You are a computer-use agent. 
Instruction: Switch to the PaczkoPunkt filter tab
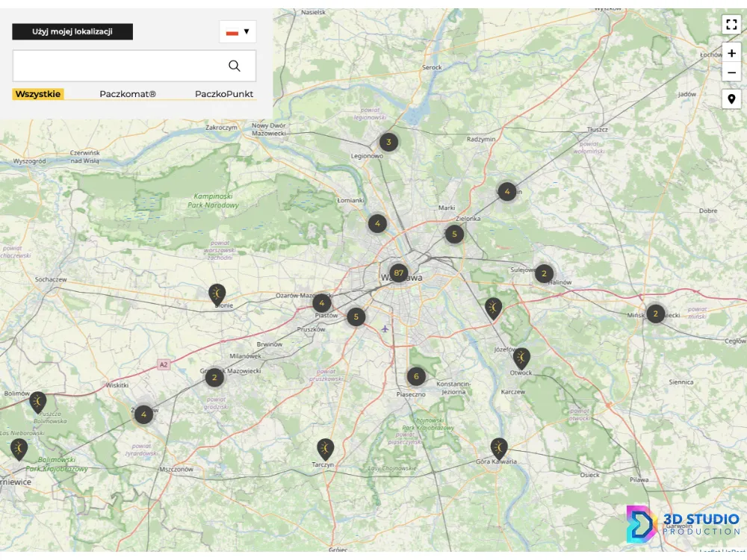tap(224, 94)
